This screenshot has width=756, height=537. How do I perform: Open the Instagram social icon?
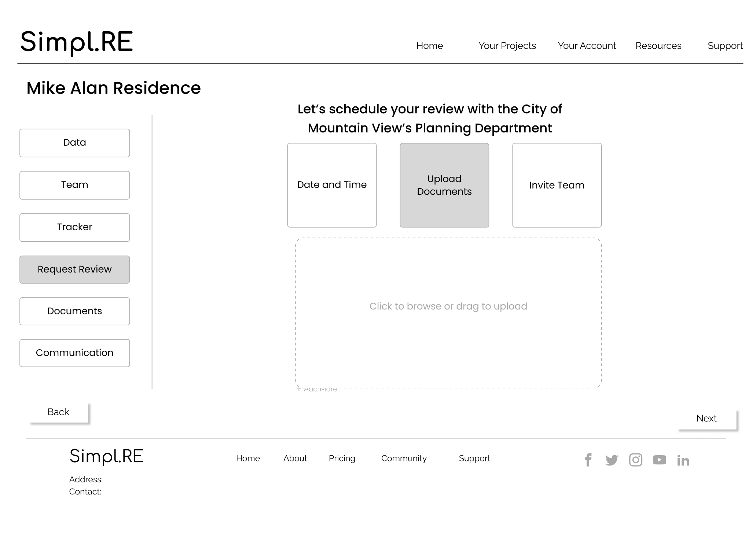tap(636, 460)
